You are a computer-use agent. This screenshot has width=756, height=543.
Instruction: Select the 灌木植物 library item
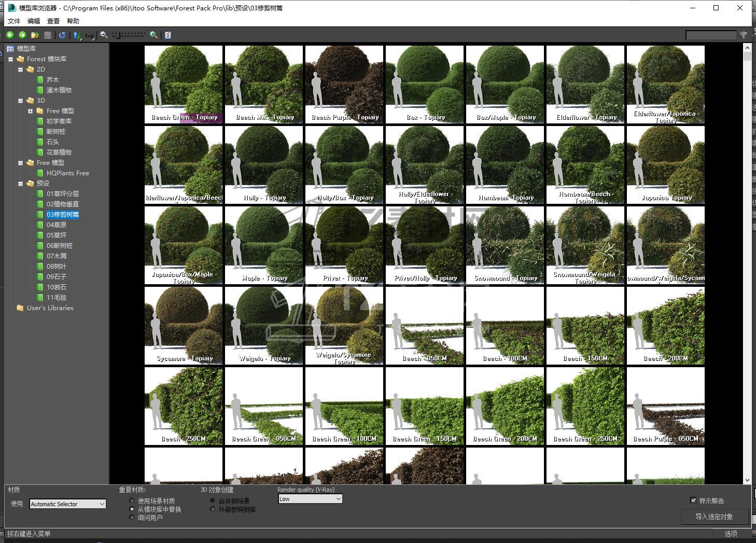tap(59, 90)
